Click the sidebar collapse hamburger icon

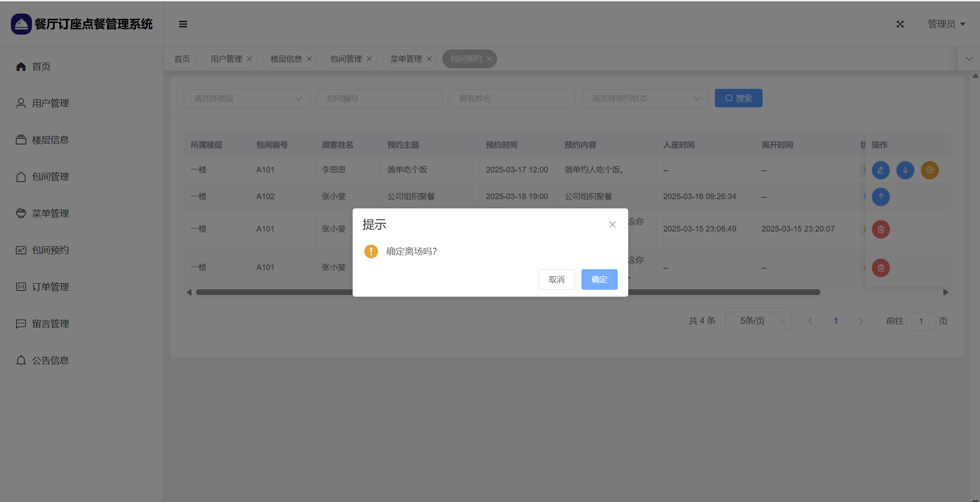click(x=183, y=24)
